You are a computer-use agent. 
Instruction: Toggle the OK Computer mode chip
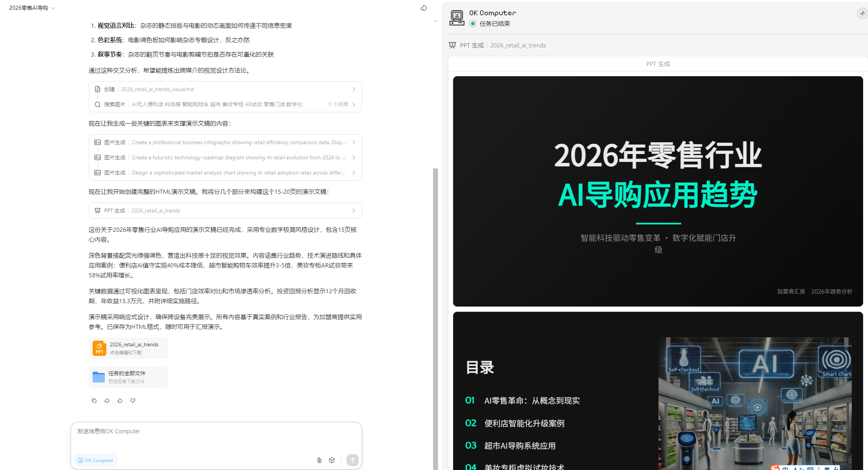click(96, 460)
